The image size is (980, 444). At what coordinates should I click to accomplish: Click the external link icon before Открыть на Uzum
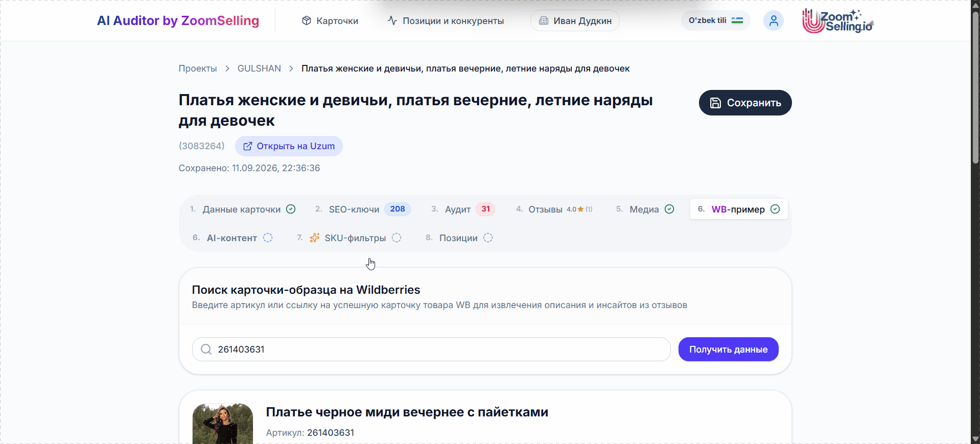[248, 146]
